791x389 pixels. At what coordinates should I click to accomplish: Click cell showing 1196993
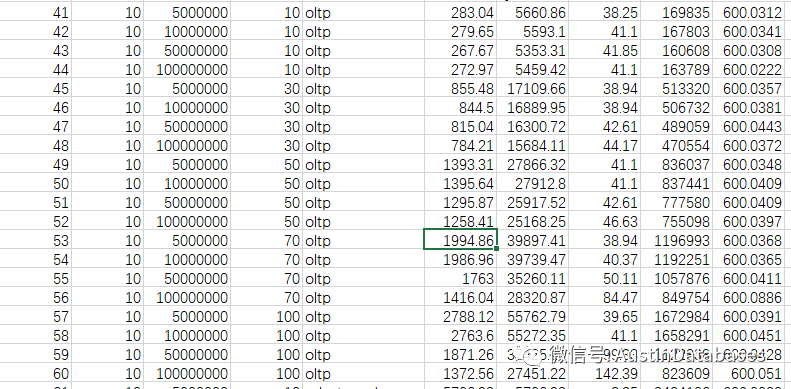click(x=676, y=240)
